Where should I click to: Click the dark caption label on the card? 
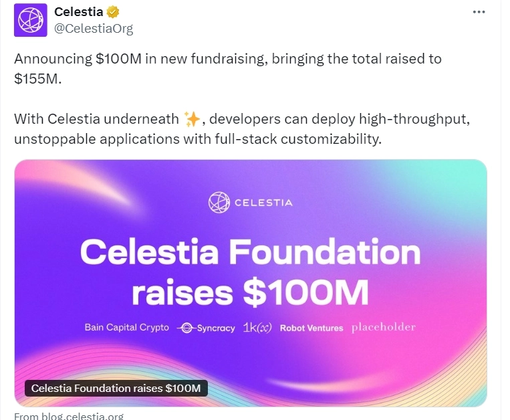tap(116, 389)
